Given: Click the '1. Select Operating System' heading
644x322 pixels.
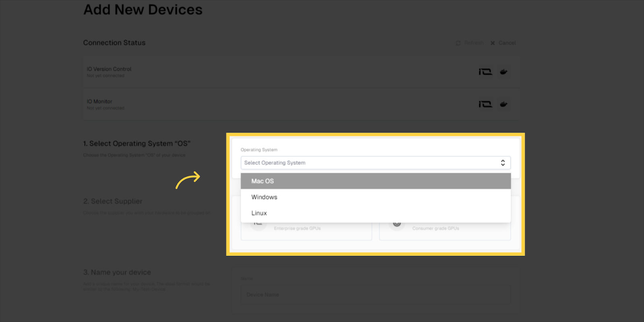Looking at the screenshot, I should point(137,143).
